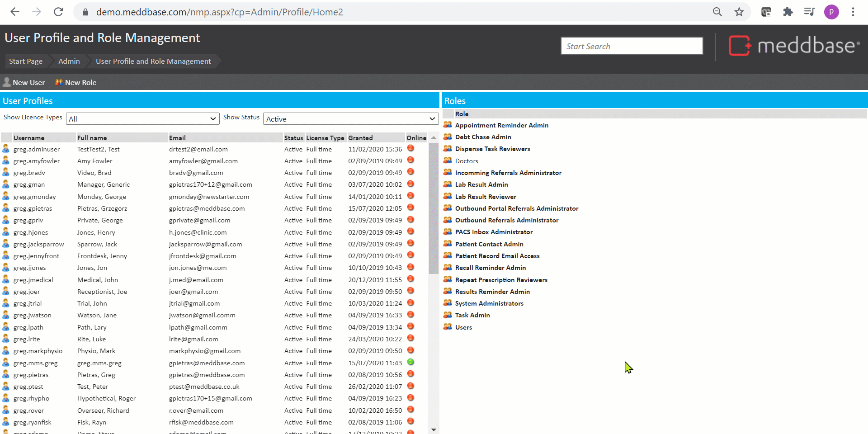
Task: Click the Start Search field
Action: [632, 46]
